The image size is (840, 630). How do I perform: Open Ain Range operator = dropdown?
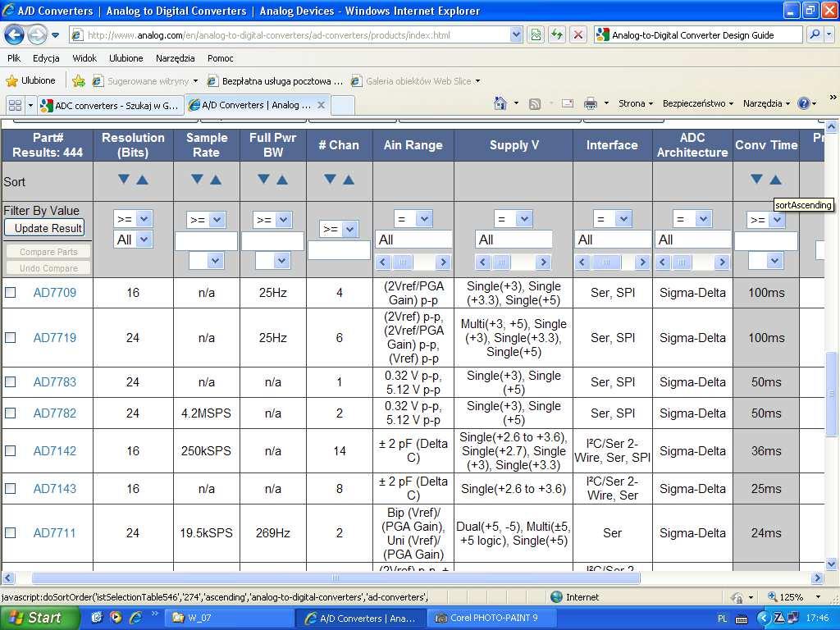(x=413, y=218)
